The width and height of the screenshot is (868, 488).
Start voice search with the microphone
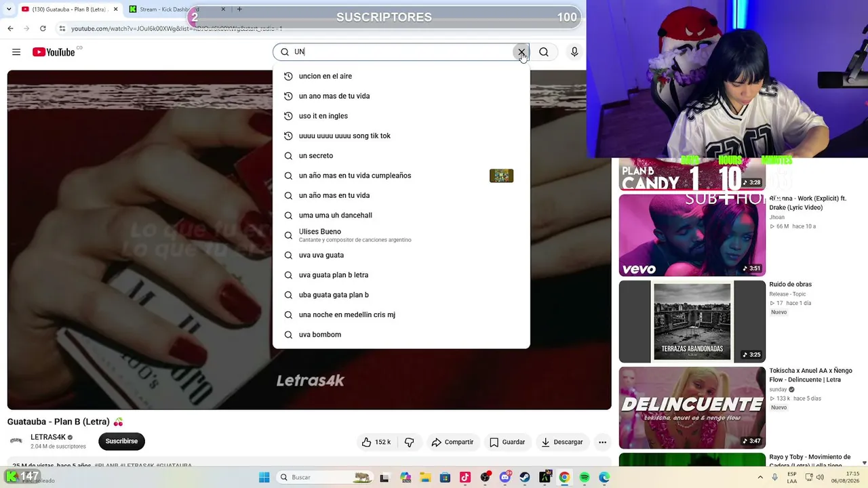click(574, 52)
